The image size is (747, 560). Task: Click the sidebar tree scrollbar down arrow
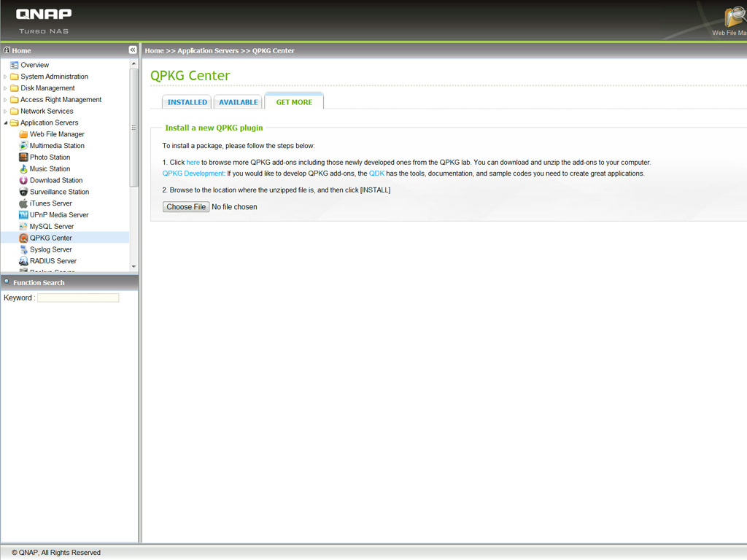coord(134,267)
